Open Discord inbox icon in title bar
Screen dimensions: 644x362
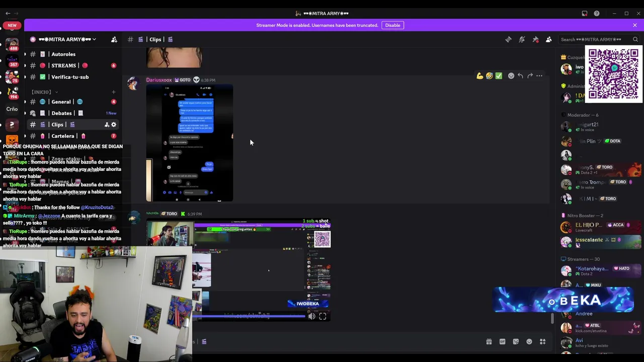click(x=585, y=14)
